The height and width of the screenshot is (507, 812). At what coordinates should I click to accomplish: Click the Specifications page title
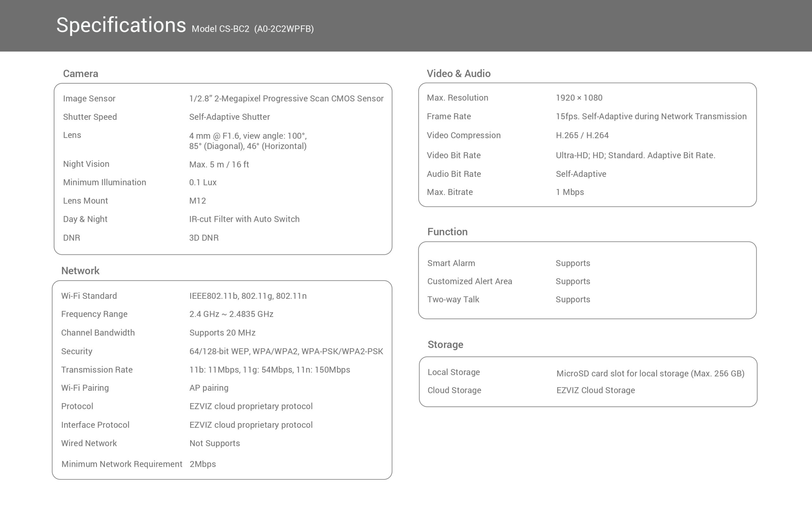click(121, 25)
